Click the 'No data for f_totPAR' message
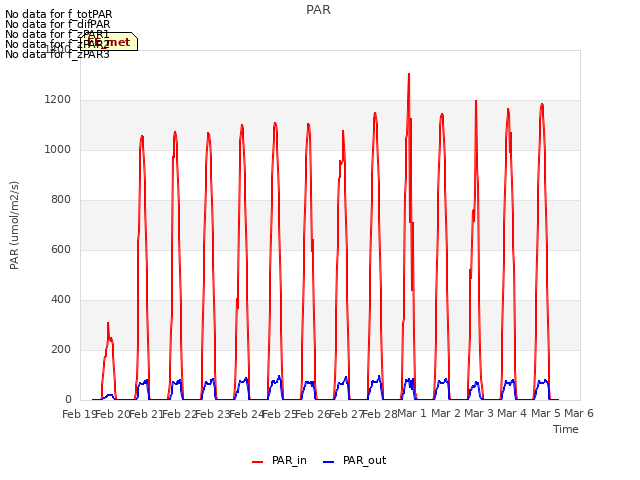640x480 pixels. 58,15
